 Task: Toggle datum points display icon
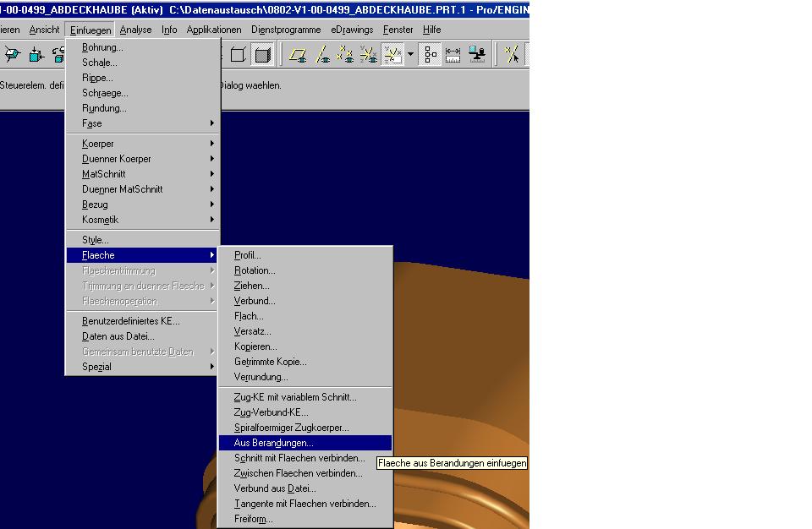pyautogui.click(x=345, y=54)
